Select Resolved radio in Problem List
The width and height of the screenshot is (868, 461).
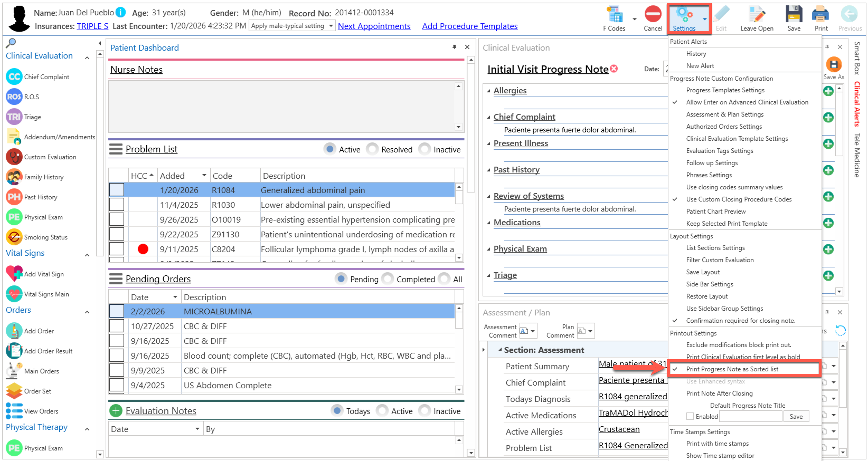(372, 149)
